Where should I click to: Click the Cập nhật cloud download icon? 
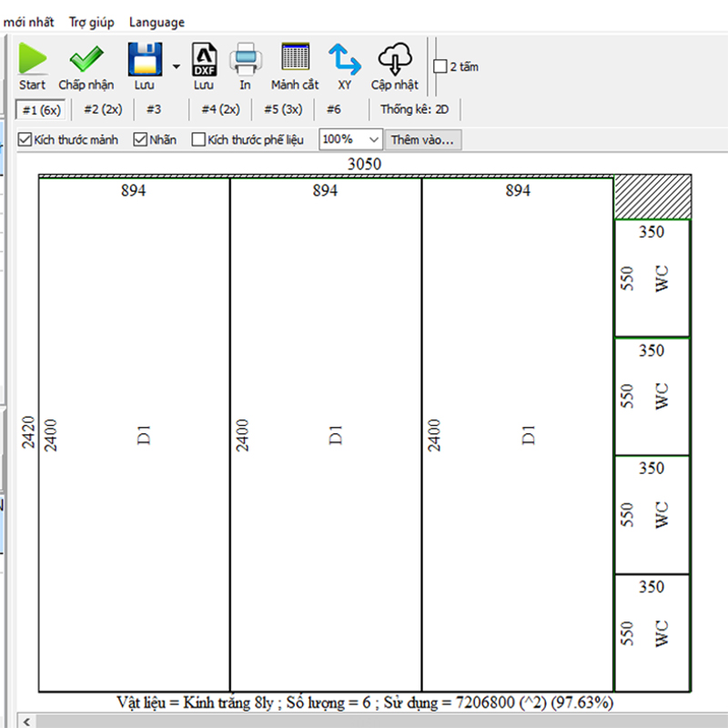tap(394, 60)
